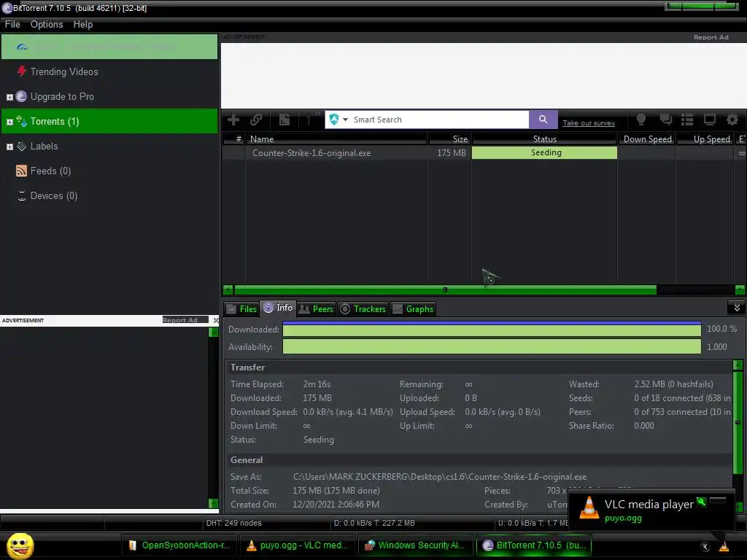Click the Availability bar

click(492, 346)
